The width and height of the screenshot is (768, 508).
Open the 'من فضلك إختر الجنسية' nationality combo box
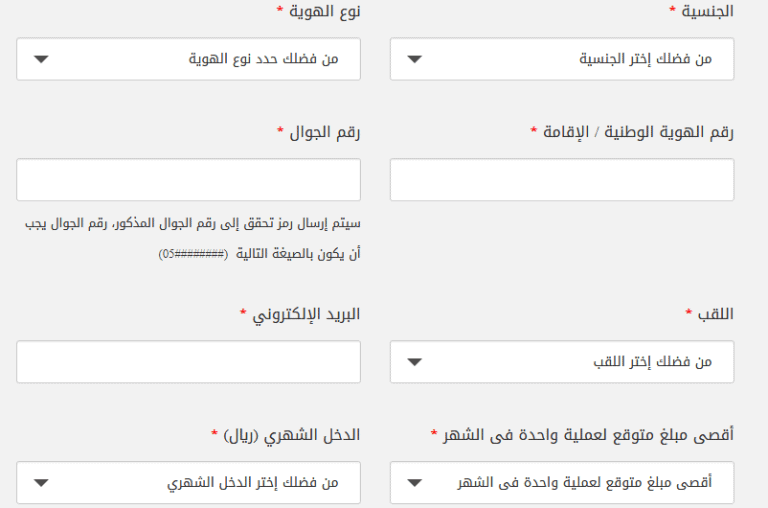click(x=562, y=59)
